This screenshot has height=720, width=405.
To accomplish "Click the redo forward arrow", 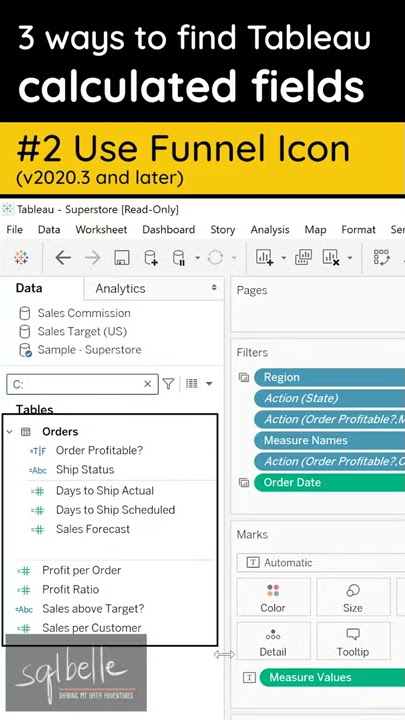I will point(92,258).
